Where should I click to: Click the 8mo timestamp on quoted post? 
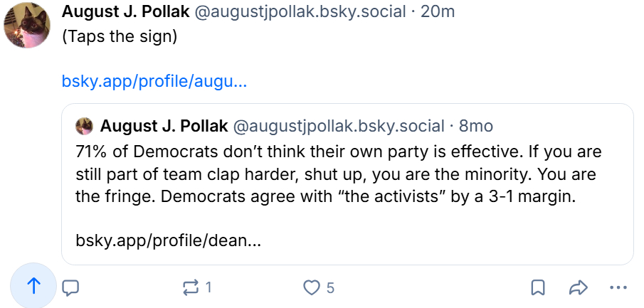pos(476,127)
